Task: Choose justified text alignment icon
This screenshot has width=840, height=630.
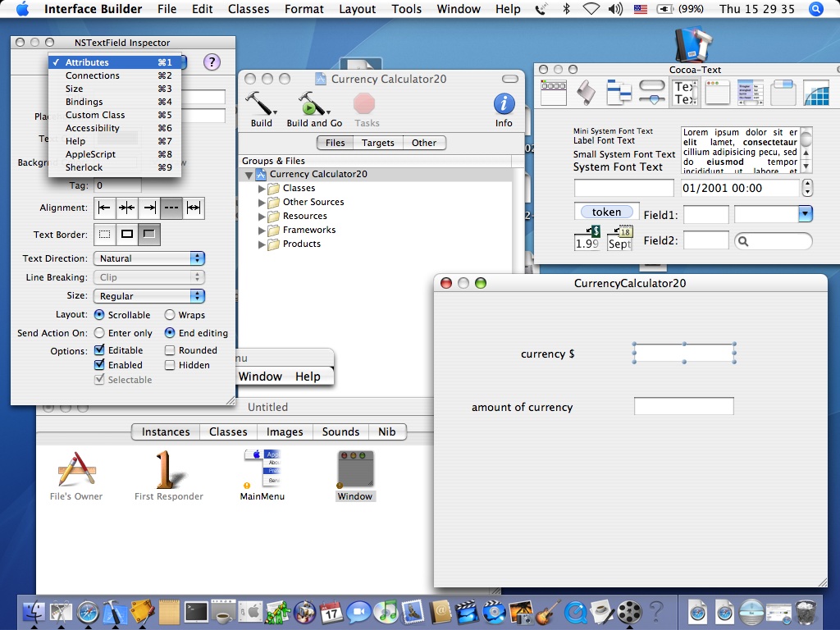Action: 194,208
